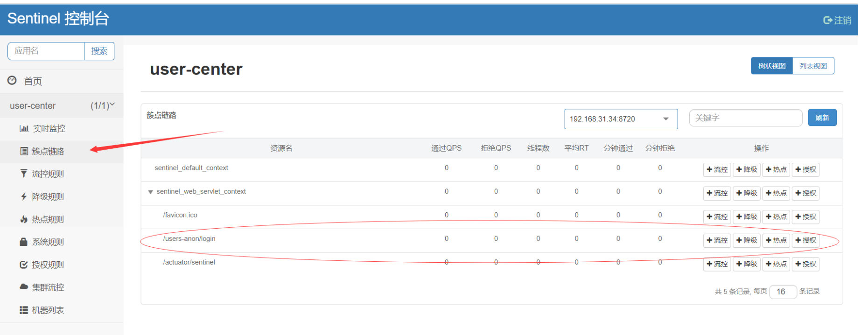This screenshot has height=335, width=868.
Task: Select the /users-anon/login resource name
Action: (x=189, y=238)
